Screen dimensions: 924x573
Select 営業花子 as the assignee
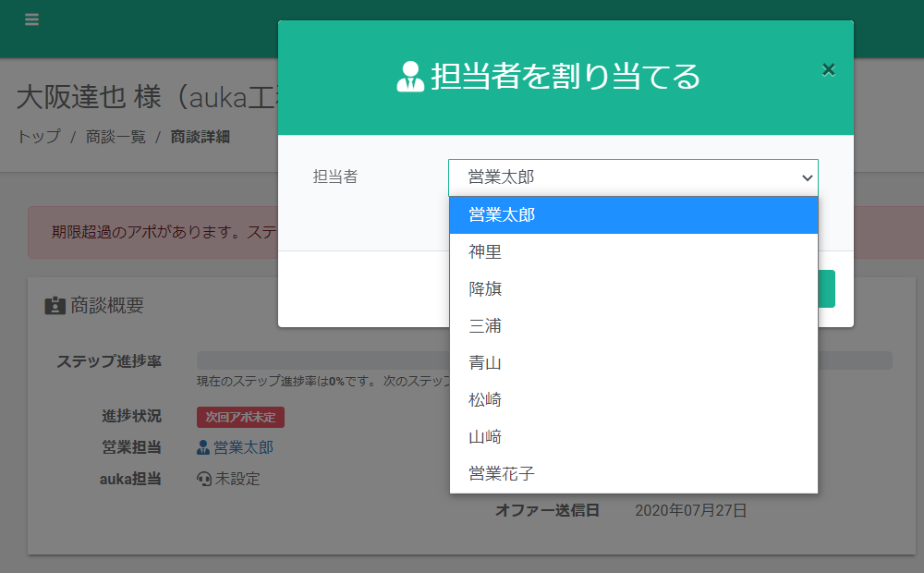click(x=634, y=473)
